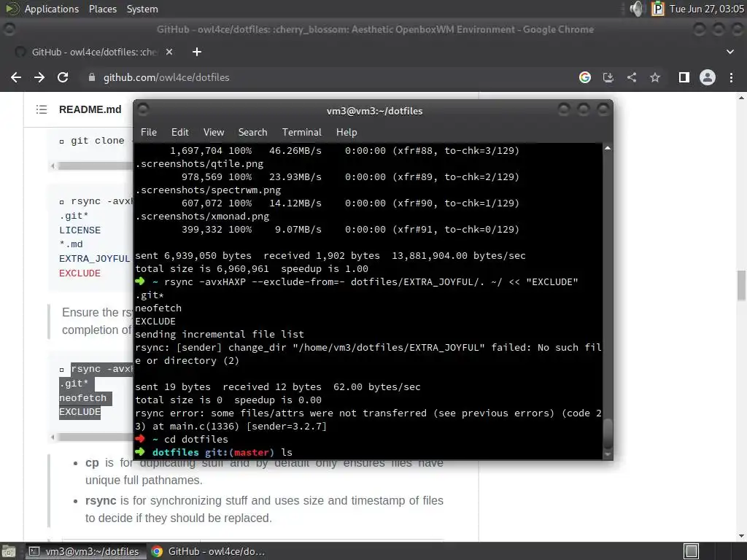Click LICENSE line in the README code block
Screen dimensions: 747x560
[x=80, y=230]
